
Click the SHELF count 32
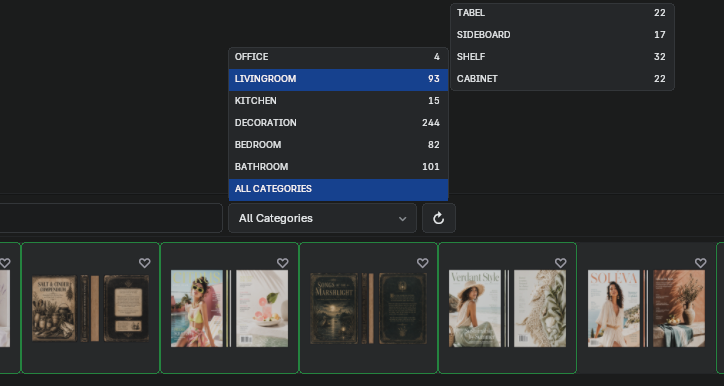(660, 57)
